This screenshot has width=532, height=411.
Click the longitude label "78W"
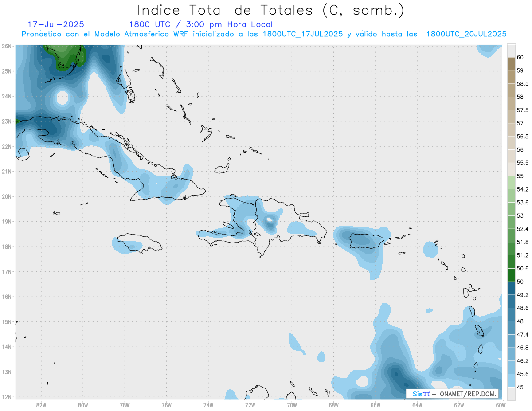[x=125, y=405]
